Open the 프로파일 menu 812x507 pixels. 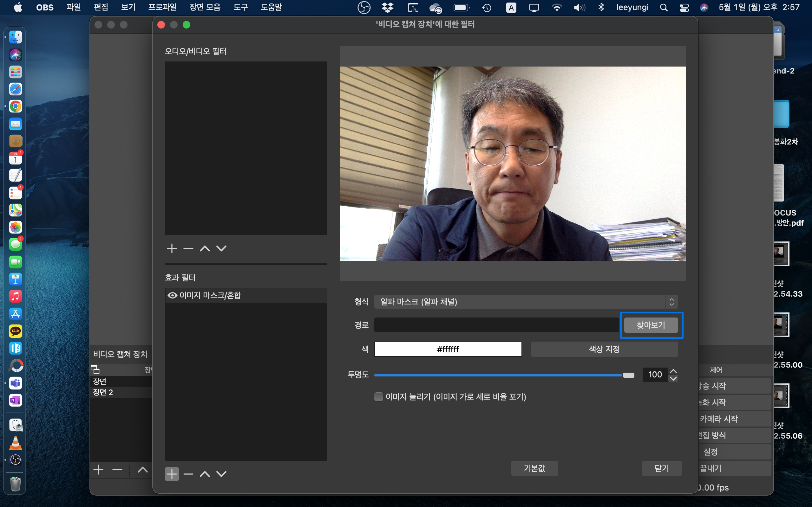[x=162, y=7]
